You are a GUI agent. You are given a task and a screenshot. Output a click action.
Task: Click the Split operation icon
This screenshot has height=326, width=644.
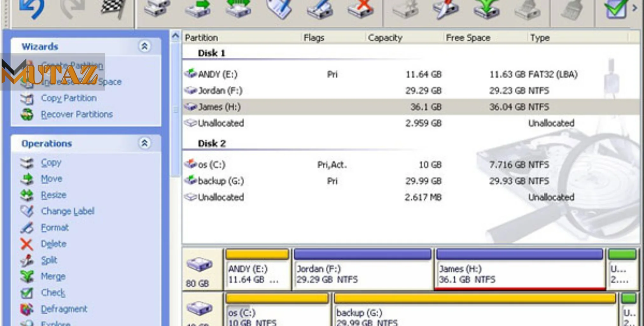[x=27, y=260]
